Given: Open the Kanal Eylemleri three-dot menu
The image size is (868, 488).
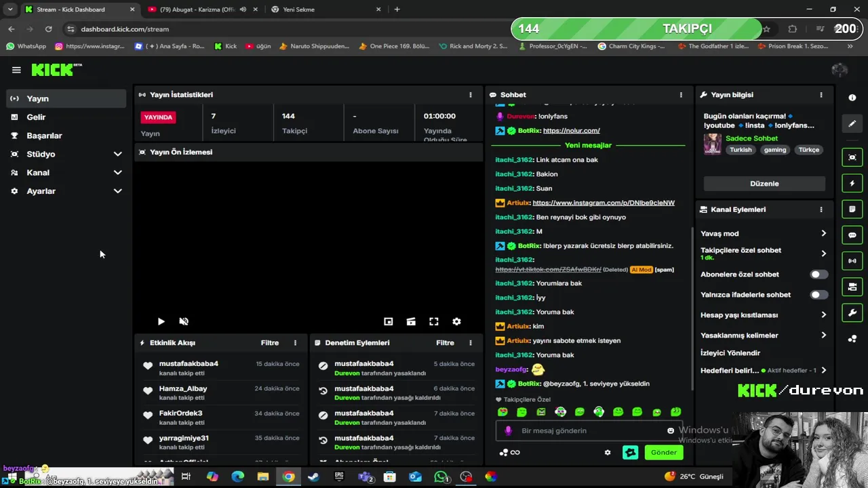Looking at the screenshot, I should point(821,209).
